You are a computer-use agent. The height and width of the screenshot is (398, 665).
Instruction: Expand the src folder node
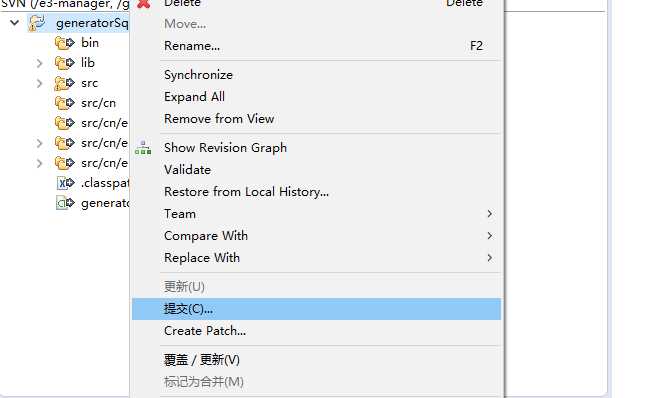coord(39,83)
